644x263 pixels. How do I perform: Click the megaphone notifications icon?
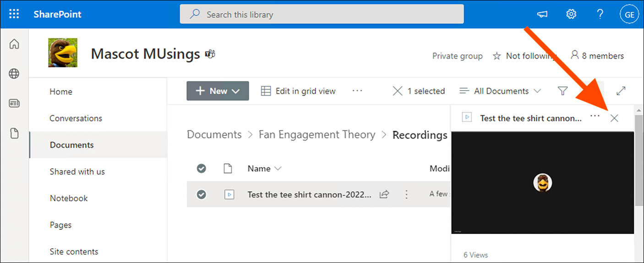click(x=542, y=15)
